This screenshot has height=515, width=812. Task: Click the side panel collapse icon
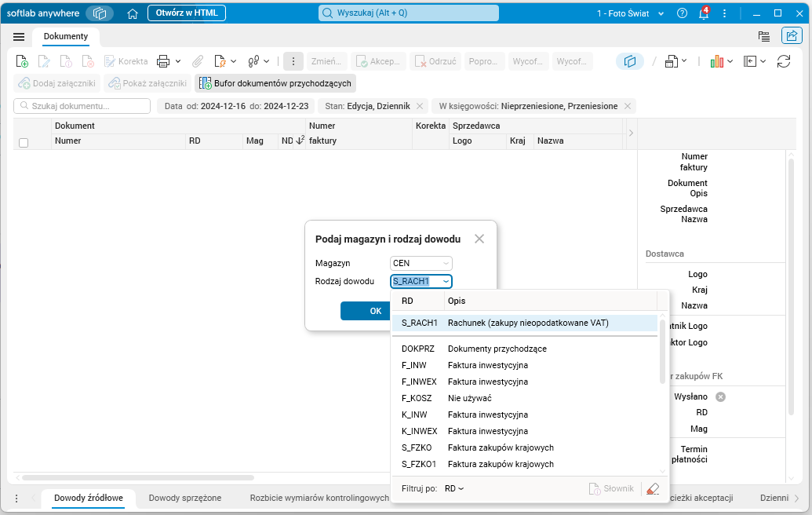coord(750,61)
